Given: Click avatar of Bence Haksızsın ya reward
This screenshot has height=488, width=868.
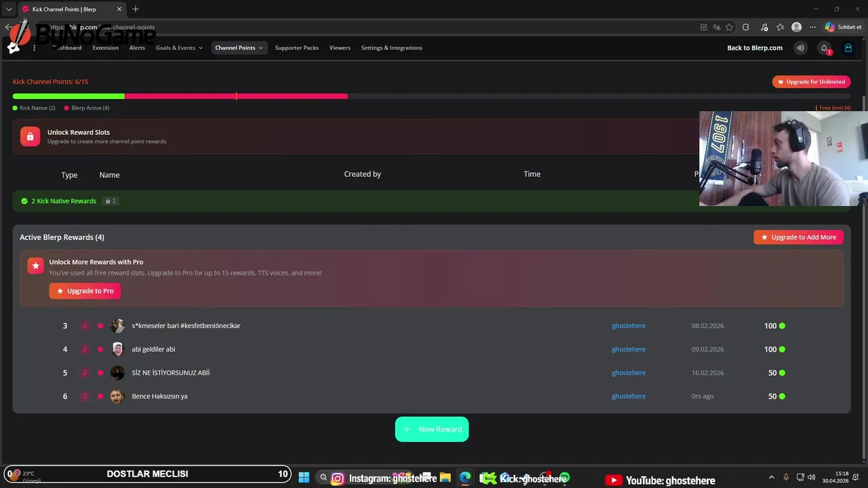Looking at the screenshot, I should (117, 396).
